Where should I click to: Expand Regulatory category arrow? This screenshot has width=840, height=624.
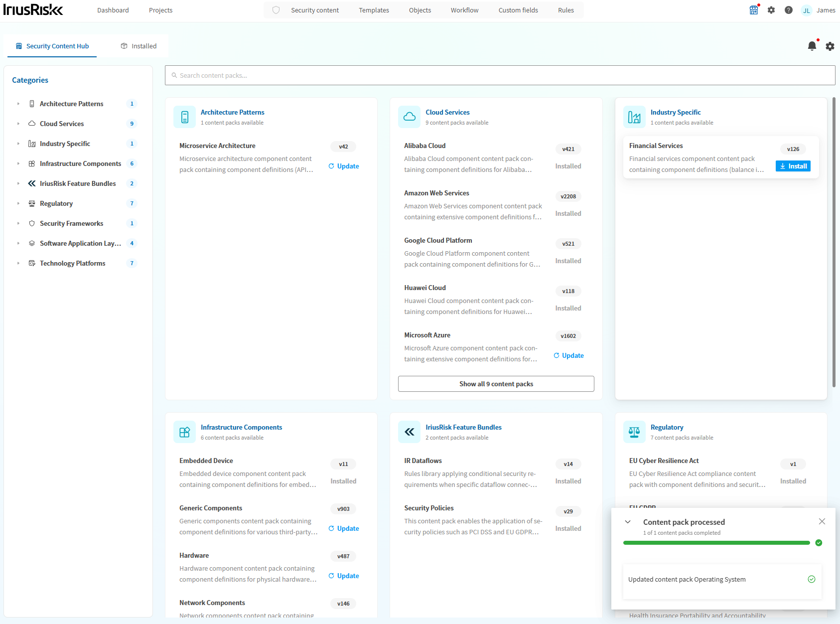click(x=18, y=203)
